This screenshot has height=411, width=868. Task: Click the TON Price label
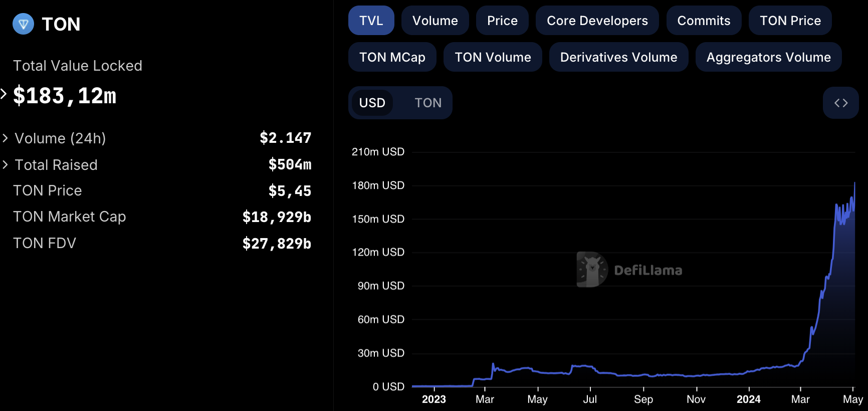[x=47, y=190]
